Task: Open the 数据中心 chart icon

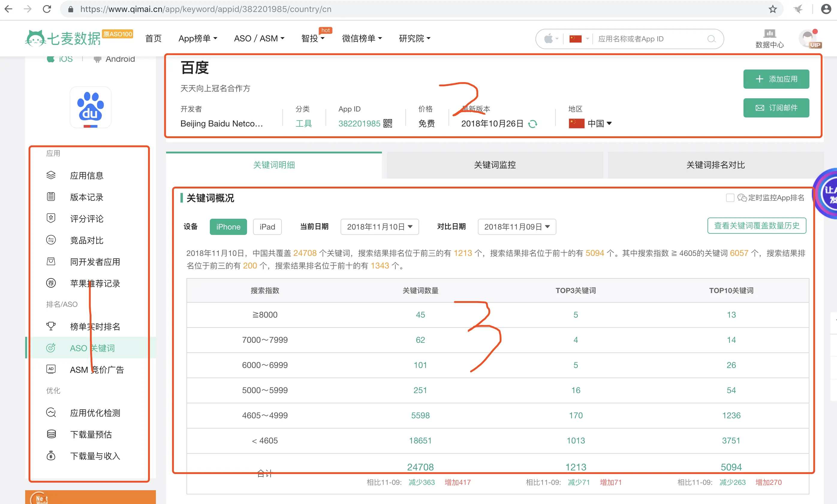Action: tap(770, 34)
